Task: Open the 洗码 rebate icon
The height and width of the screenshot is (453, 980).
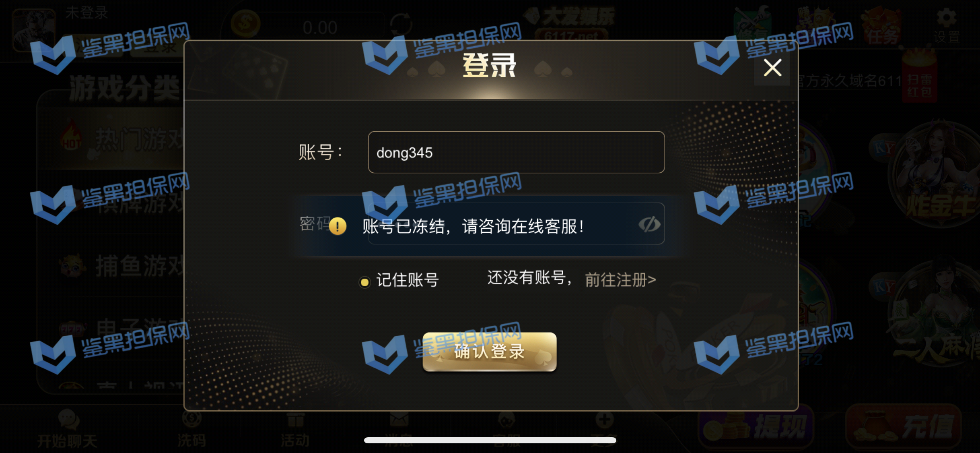Action: [191, 429]
